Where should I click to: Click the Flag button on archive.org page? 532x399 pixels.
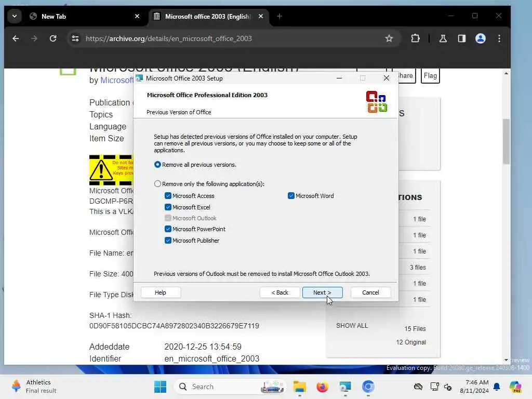point(430,76)
